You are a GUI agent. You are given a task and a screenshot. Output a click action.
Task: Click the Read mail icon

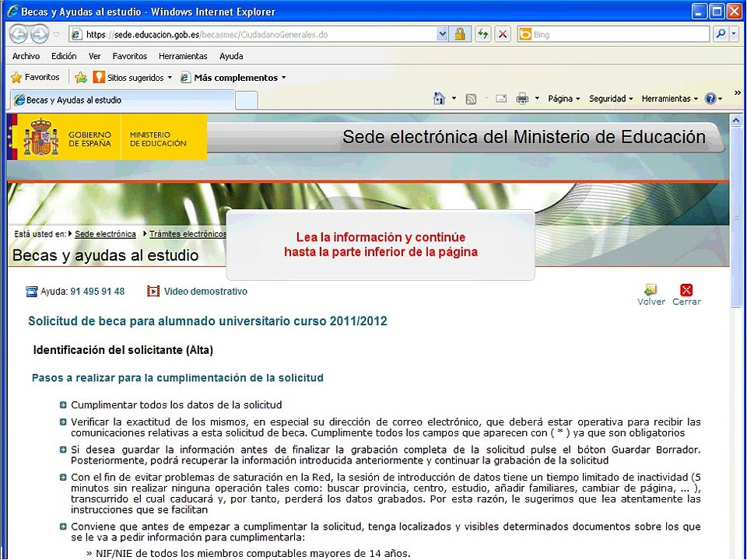[500, 99]
